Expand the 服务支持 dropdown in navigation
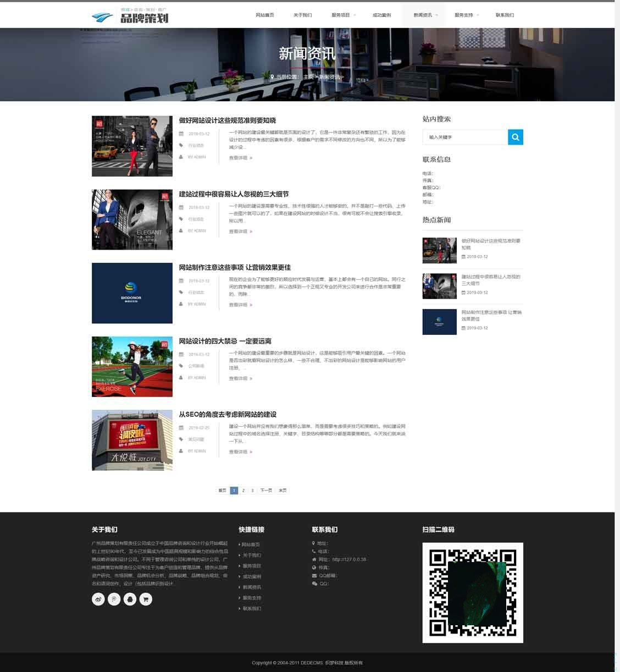620x672 pixels. 466,15
